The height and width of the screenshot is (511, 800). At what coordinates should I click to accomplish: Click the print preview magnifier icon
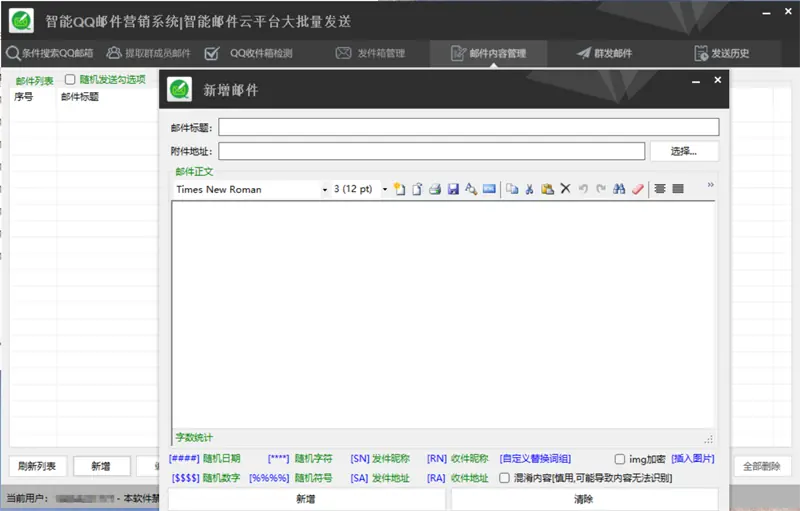click(471, 189)
